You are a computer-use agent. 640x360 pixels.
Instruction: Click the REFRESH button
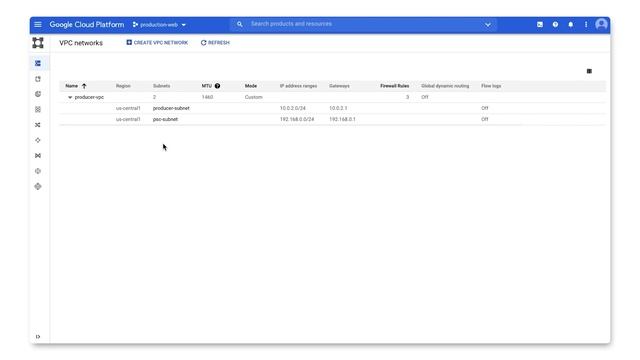pyautogui.click(x=215, y=42)
